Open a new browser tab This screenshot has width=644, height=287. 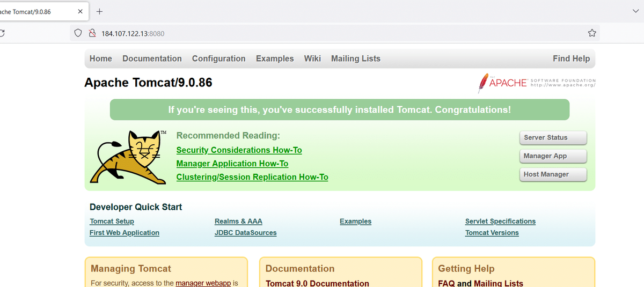tap(100, 11)
